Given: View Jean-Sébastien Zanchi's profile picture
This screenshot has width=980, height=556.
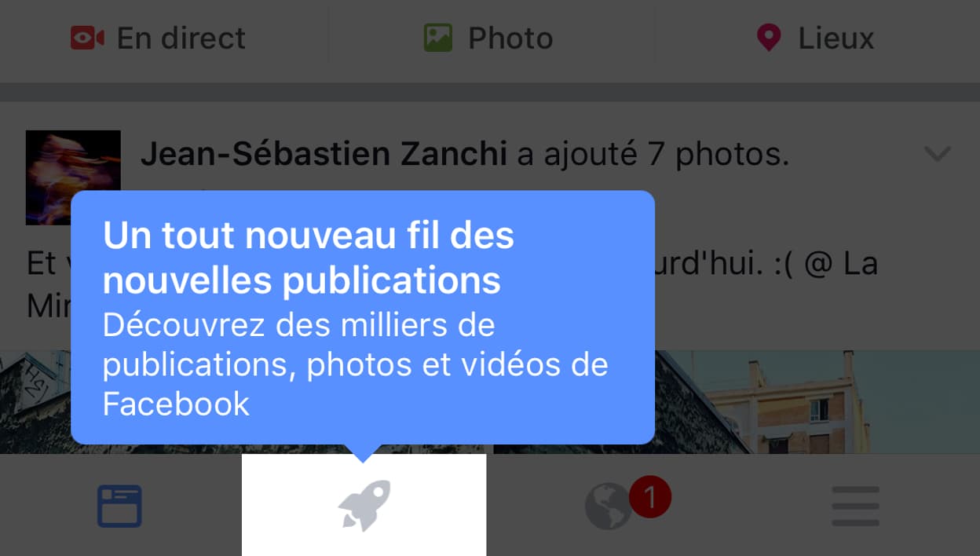Looking at the screenshot, I should click(x=73, y=177).
